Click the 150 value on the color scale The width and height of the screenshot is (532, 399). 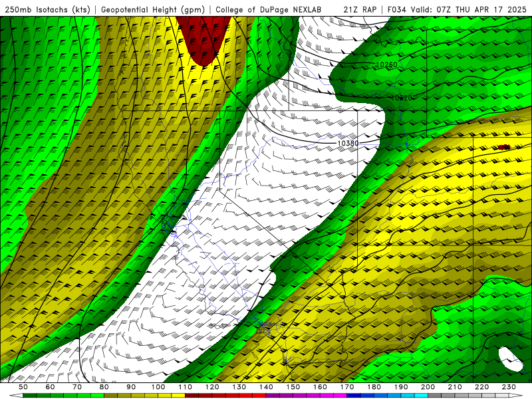293,387
